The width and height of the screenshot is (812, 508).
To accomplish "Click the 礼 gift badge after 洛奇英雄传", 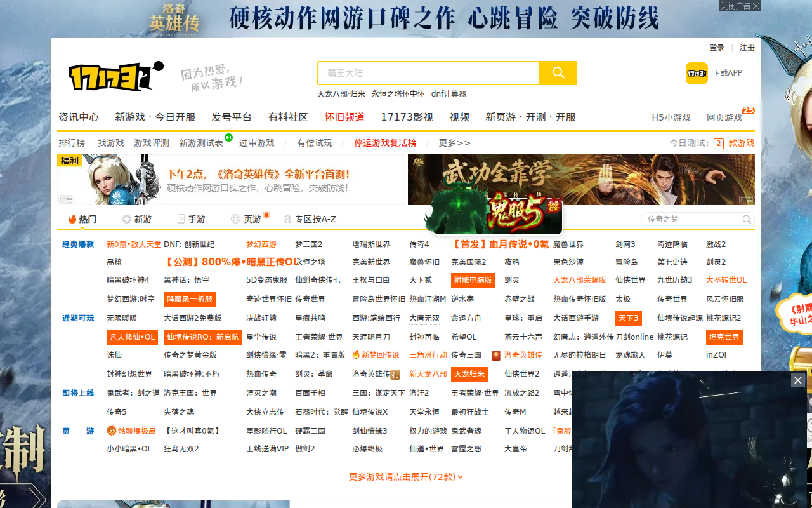I will (x=395, y=374).
